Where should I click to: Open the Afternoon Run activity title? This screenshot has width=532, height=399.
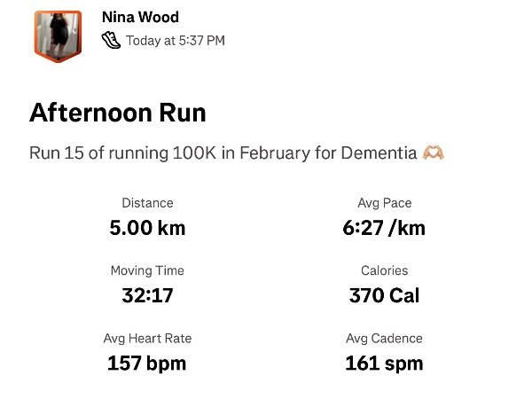[x=118, y=113]
